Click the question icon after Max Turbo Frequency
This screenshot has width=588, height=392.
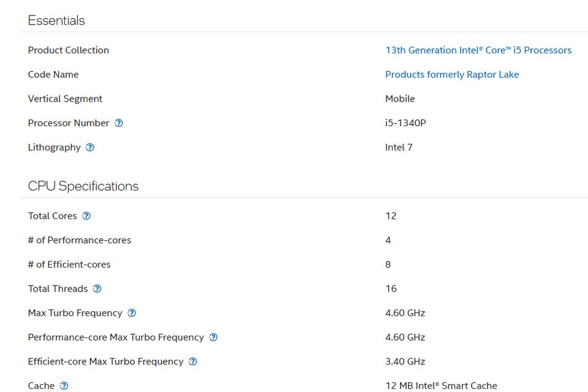[132, 313]
